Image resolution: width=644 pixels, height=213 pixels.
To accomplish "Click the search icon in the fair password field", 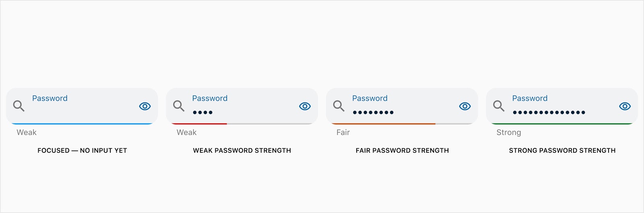I will pyautogui.click(x=339, y=106).
